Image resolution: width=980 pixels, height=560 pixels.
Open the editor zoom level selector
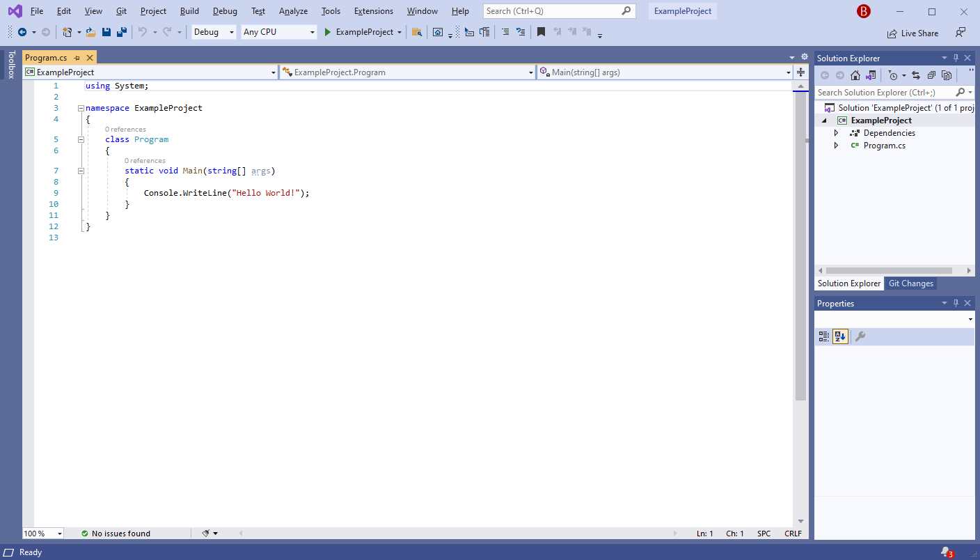(42, 533)
